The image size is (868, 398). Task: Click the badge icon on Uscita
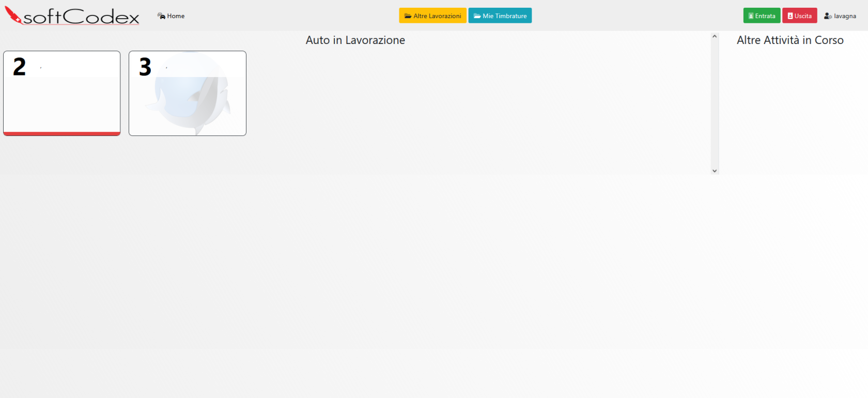pyautogui.click(x=790, y=16)
